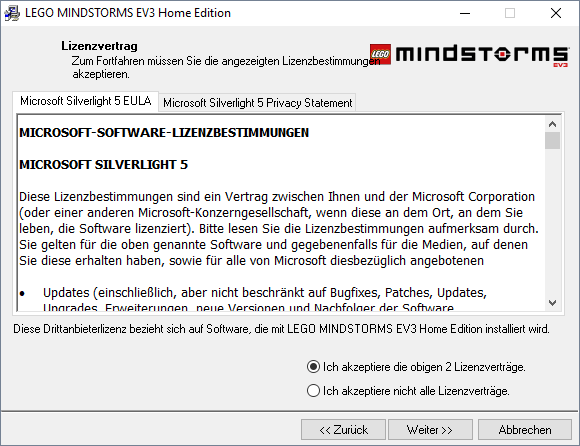This screenshot has height=446, width=580.
Task: Click the empty scrollbar track below the thumb
Action: click(552, 222)
